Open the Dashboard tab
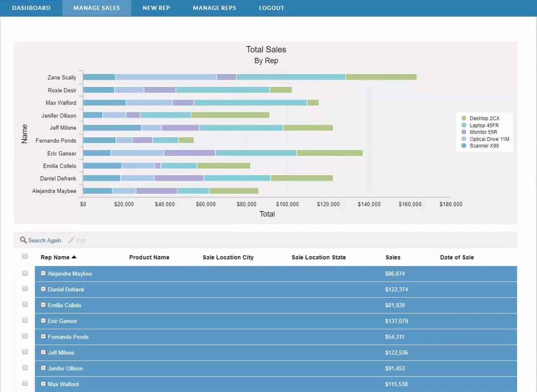 click(x=31, y=8)
